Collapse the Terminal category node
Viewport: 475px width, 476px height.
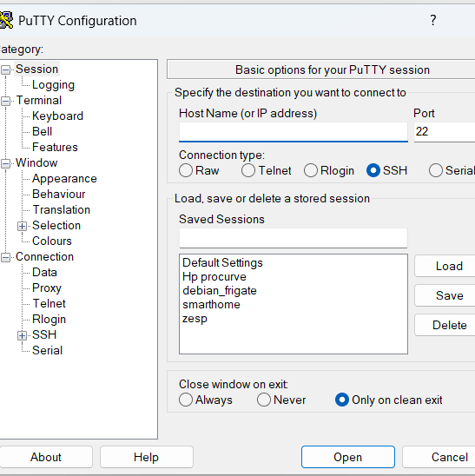coord(5,101)
